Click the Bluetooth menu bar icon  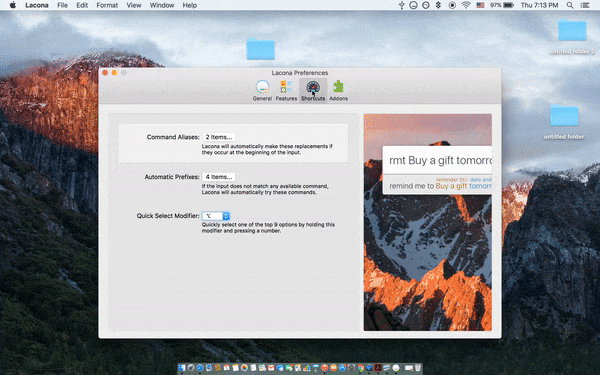click(x=439, y=5)
